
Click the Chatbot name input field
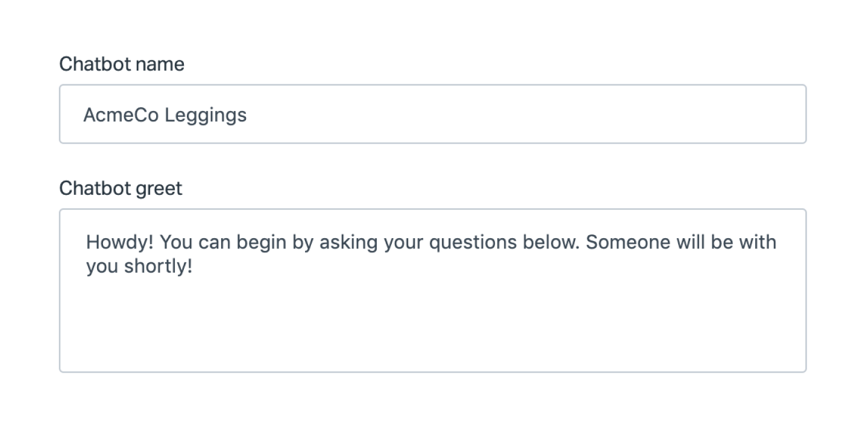click(433, 114)
